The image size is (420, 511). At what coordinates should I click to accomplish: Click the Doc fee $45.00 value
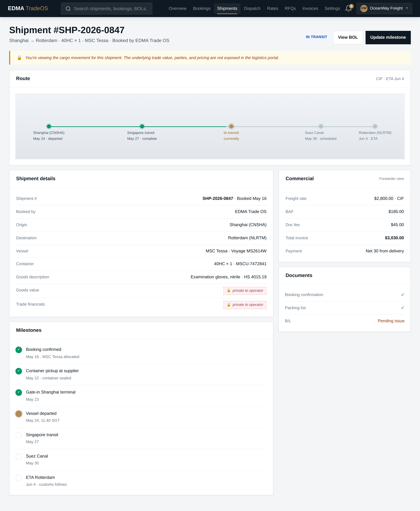pos(397,224)
